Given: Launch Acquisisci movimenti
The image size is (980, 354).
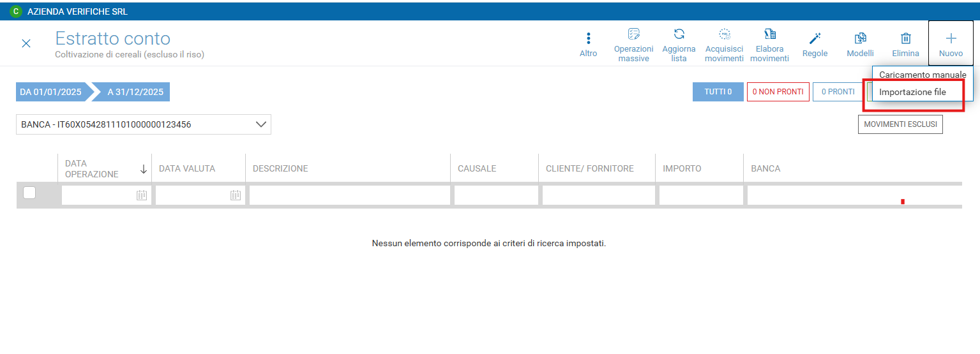Looking at the screenshot, I should [x=724, y=45].
